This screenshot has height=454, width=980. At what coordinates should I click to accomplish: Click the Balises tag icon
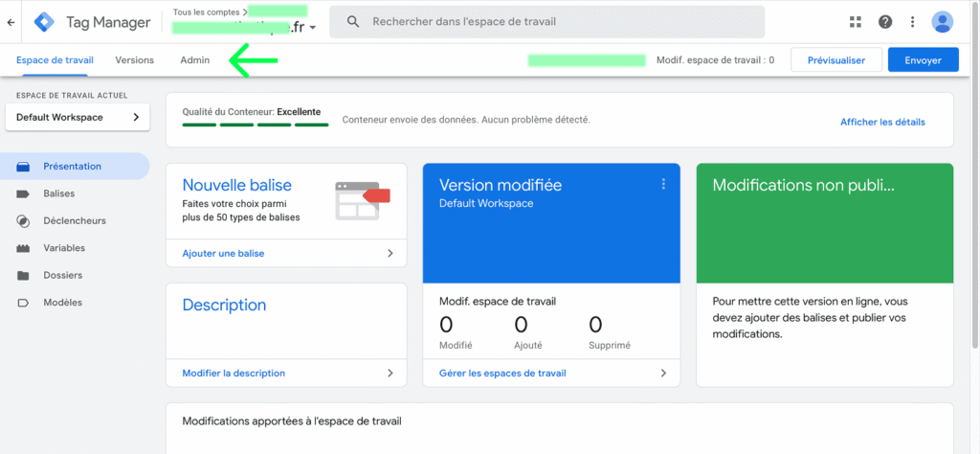click(23, 193)
